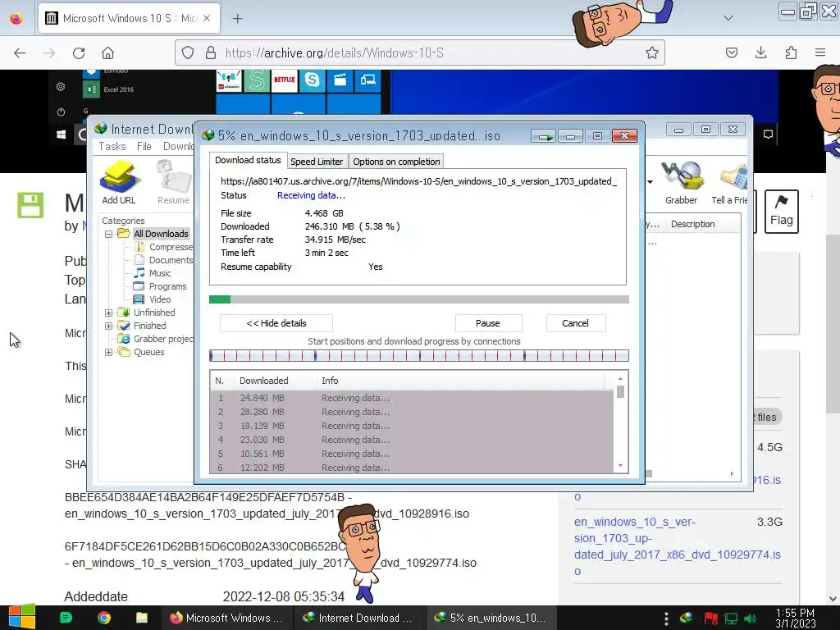The image size is (840, 630).
Task: Open the Grabber tool in IDM toolbar
Action: 681,182
